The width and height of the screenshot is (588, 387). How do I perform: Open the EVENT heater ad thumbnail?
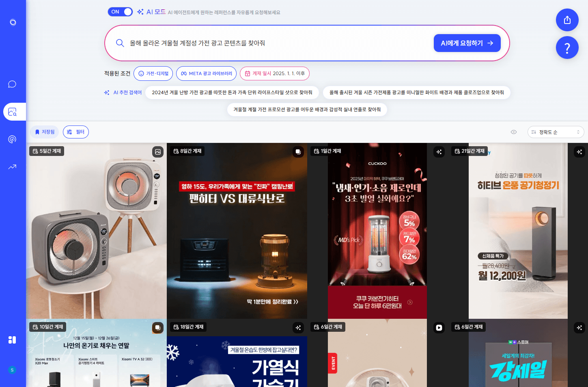(377, 353)
